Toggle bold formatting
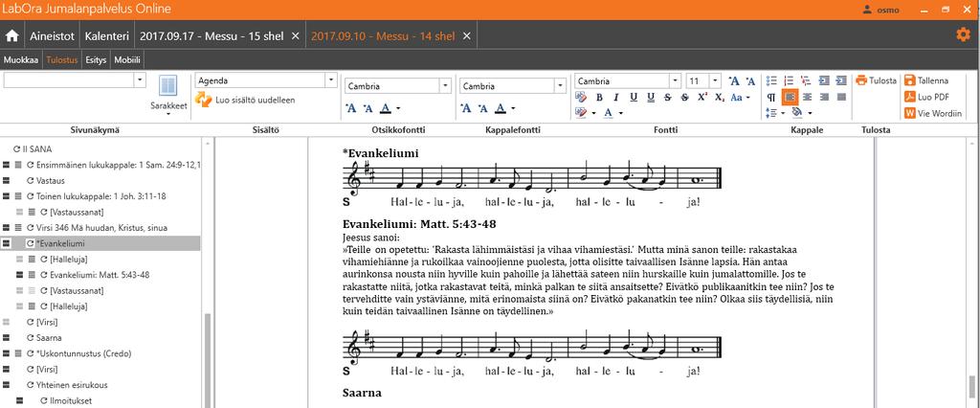 (x=599, y=97)
